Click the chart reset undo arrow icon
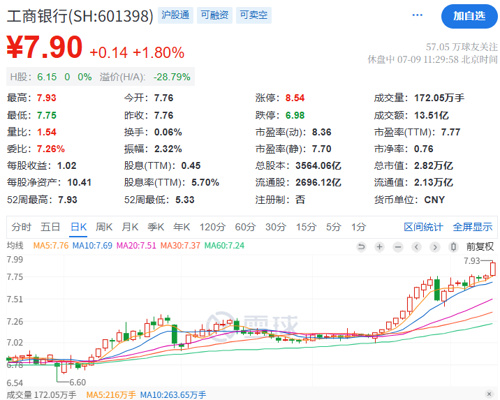This screenshot has width=500, height=400. point(361,247)
